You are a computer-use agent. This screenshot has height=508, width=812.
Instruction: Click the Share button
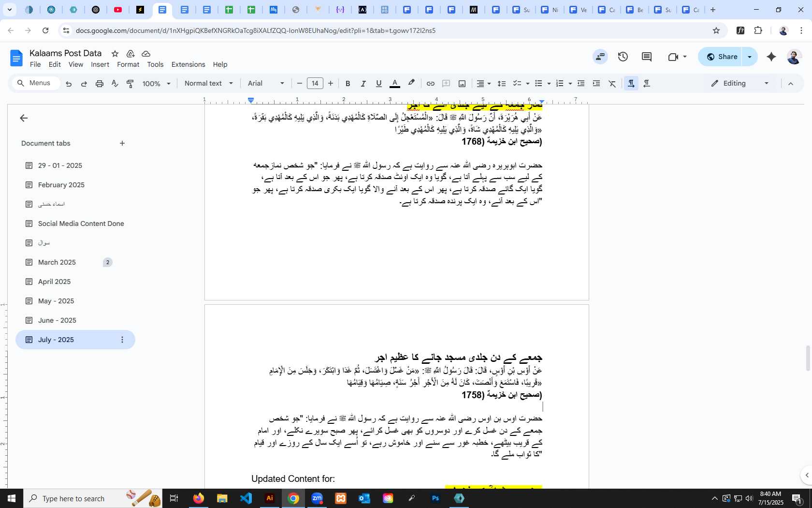point(721,57)
